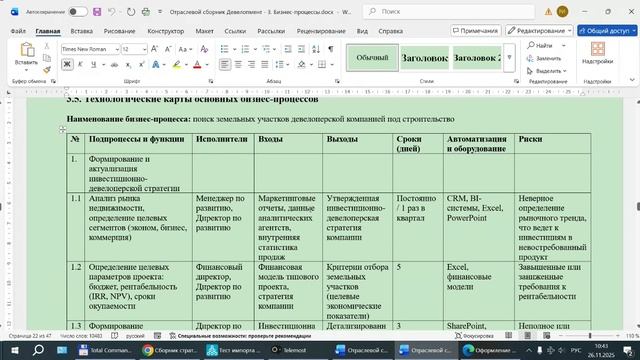Increase font size with the A-up icon
The height and width of the screenshot is (360, 640).
click(x=154, y=49)
